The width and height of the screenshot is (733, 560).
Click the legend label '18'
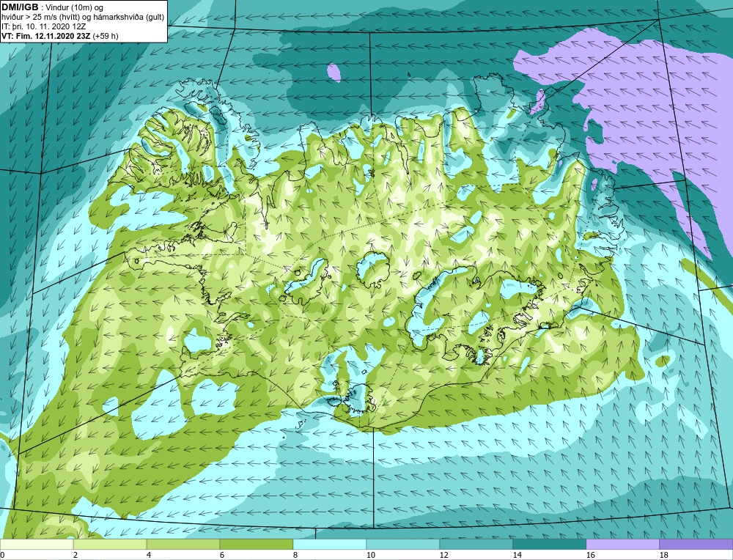[x=664, y=555]
